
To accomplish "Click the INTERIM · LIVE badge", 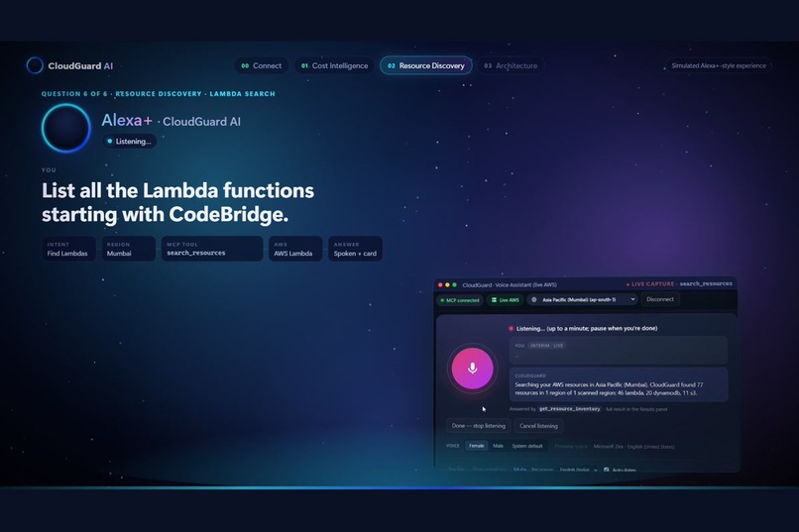I will click(547, 346).
